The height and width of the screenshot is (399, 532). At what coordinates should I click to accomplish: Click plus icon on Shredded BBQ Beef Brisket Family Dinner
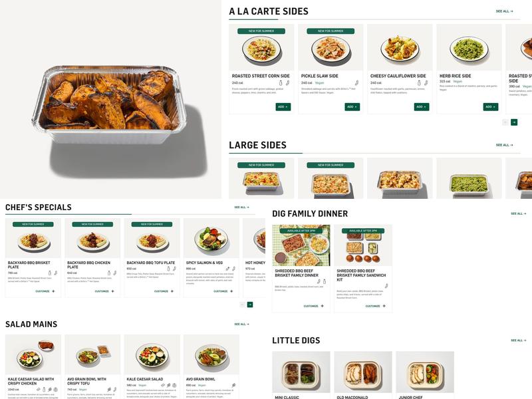click(x=322, y=306)
